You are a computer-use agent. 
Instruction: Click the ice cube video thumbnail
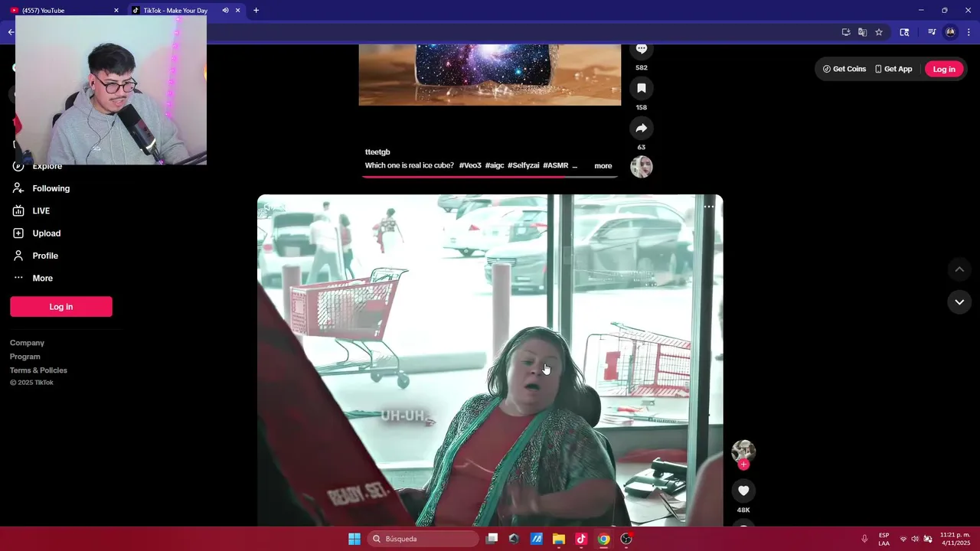(490, 74)
